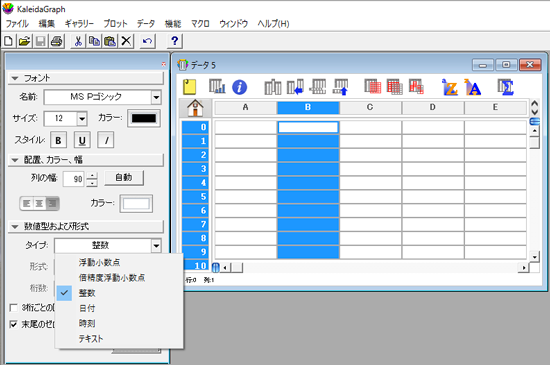550x365 pixels.
Task: Click the blue column info icon
Action: click(240, 87)
